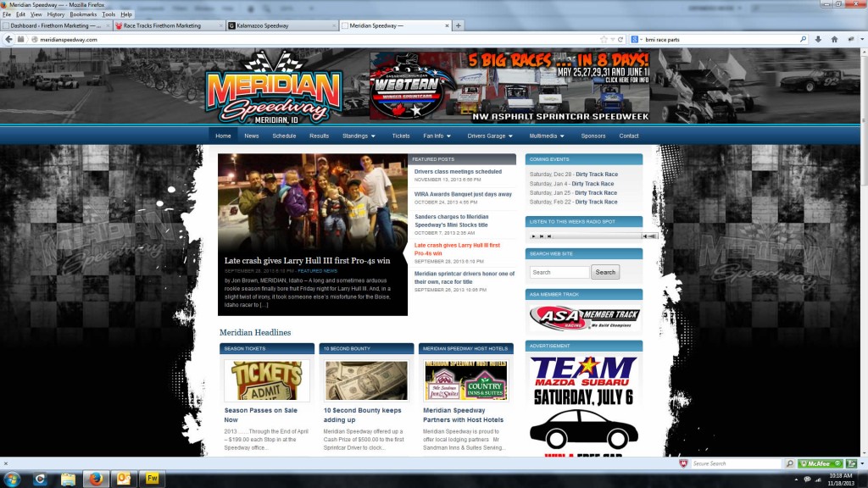The height and width of the screenshot is (488, 868).
Task: Open the History menu
Action: (x=55, y=14)
